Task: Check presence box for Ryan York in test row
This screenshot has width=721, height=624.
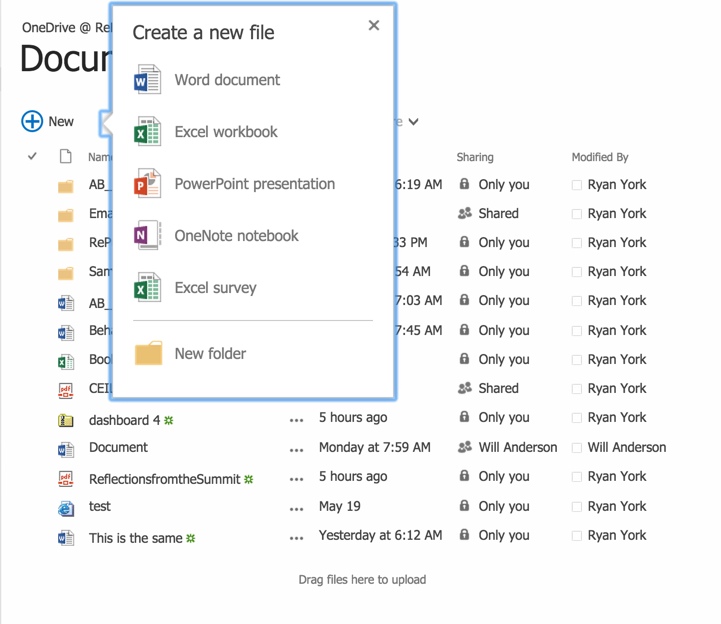Action: click(x=576, y=507)
